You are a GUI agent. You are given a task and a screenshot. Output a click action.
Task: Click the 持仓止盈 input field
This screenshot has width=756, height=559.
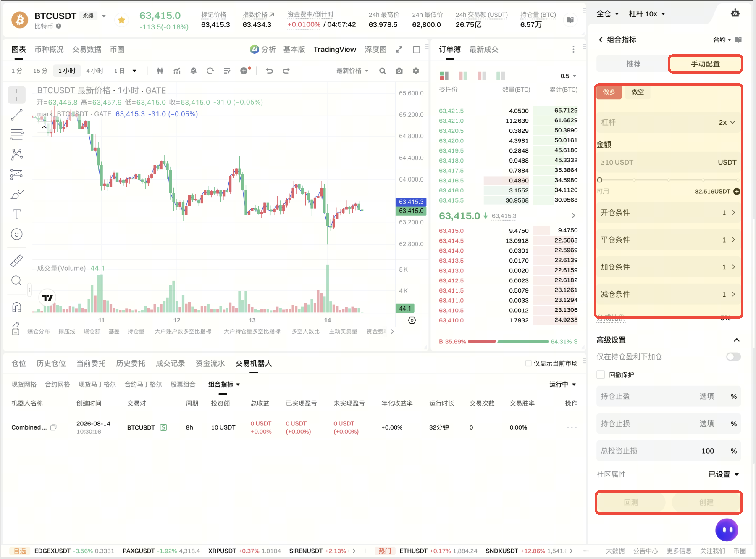coord(668,396)
